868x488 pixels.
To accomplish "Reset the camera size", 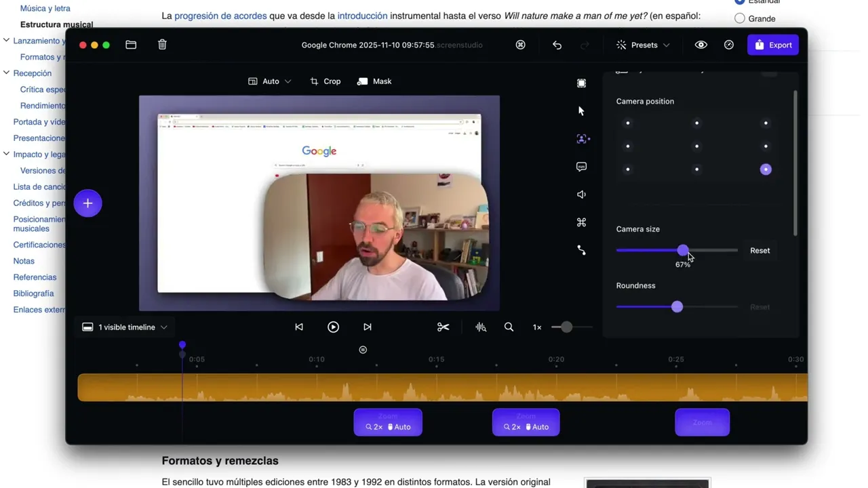I will click(759, 251).
